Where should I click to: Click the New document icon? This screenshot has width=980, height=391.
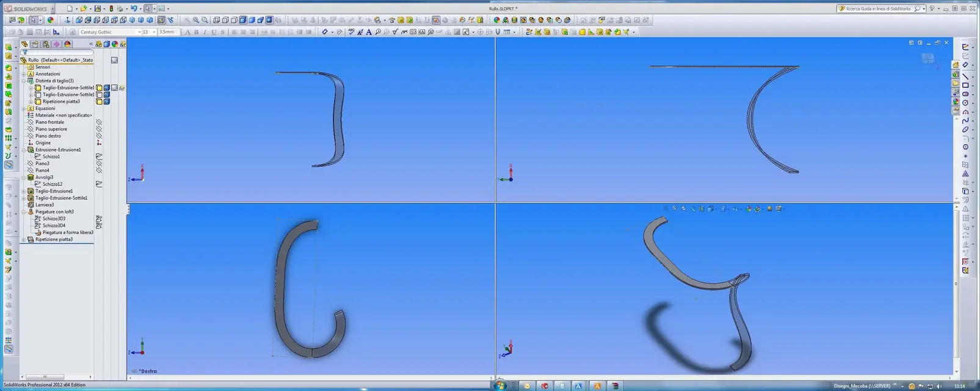click(70, 9)
